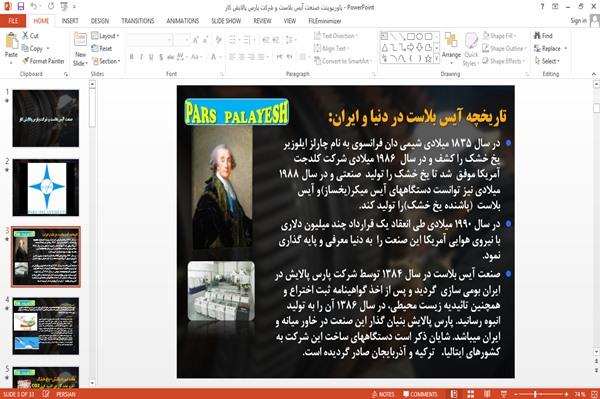Switch to Reading View
600x399 pixels.
pos(487,394)
